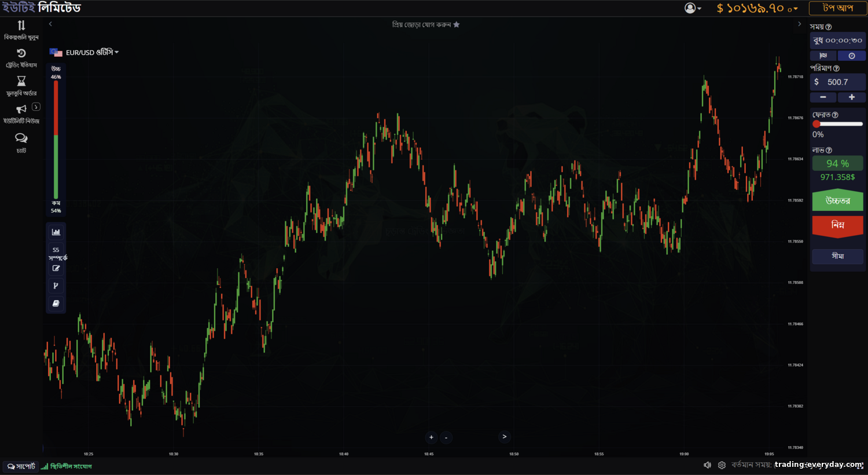Click the connection signal status indicator

[x=67, y=466]
